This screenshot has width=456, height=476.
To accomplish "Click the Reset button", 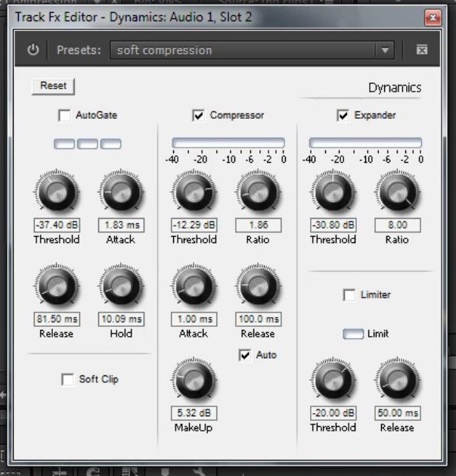I will 53,86.
